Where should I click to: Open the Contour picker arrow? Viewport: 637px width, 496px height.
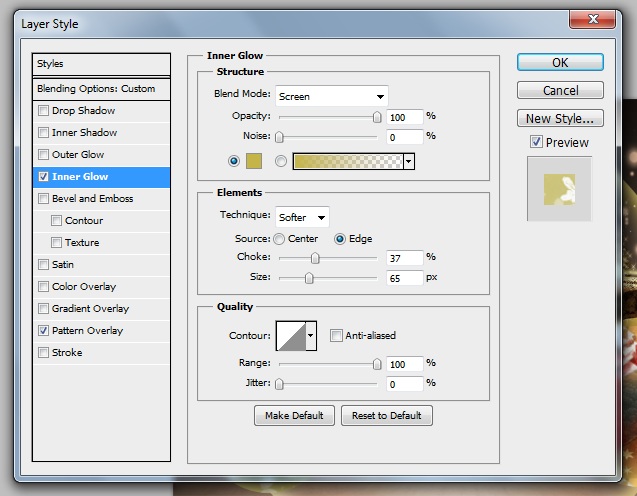(311, 336)
